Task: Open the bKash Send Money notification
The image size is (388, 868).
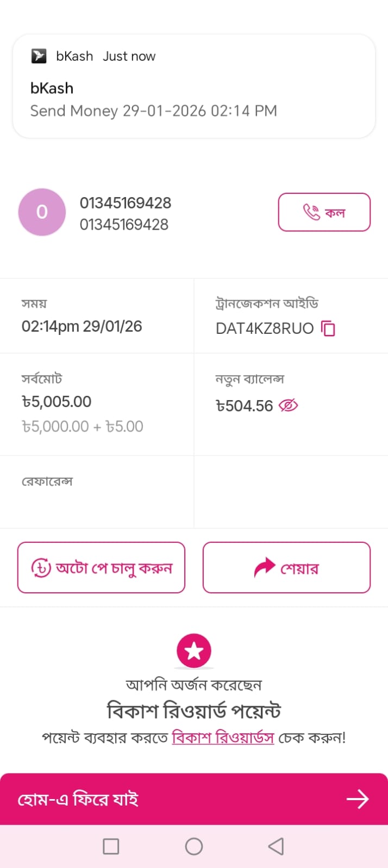Action: (194, 87)
